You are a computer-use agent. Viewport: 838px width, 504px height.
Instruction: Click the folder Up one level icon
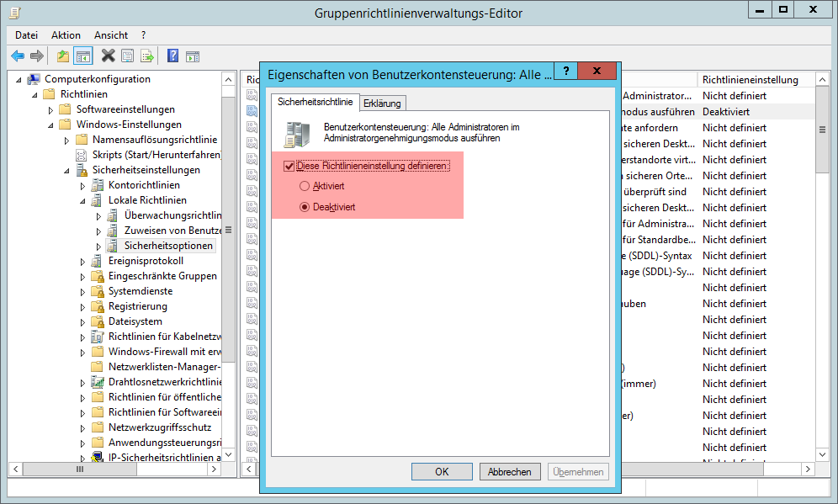point(63,56)
